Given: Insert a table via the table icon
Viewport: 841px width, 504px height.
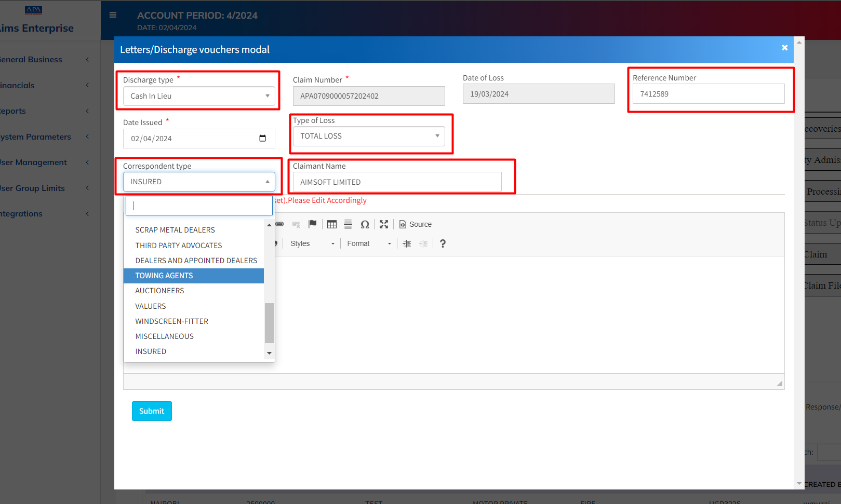Looking at the screenshot, I should pyautogui.click(x=332, y=224).
